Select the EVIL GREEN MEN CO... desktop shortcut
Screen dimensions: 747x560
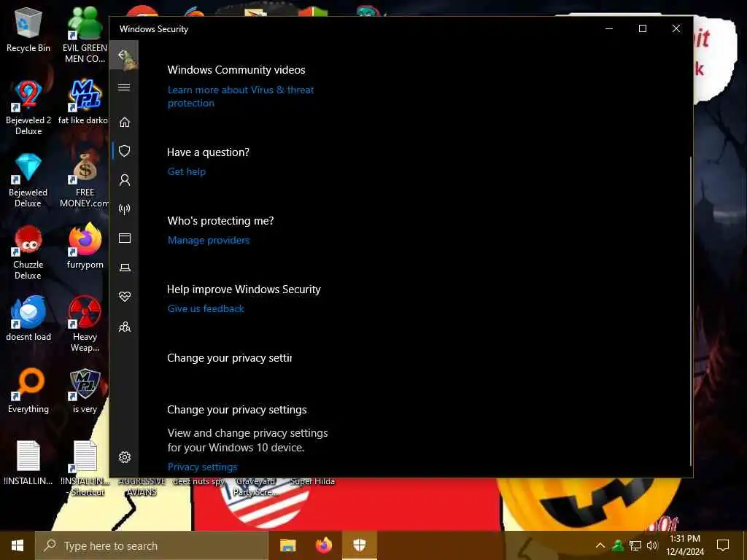click(85, 35)
